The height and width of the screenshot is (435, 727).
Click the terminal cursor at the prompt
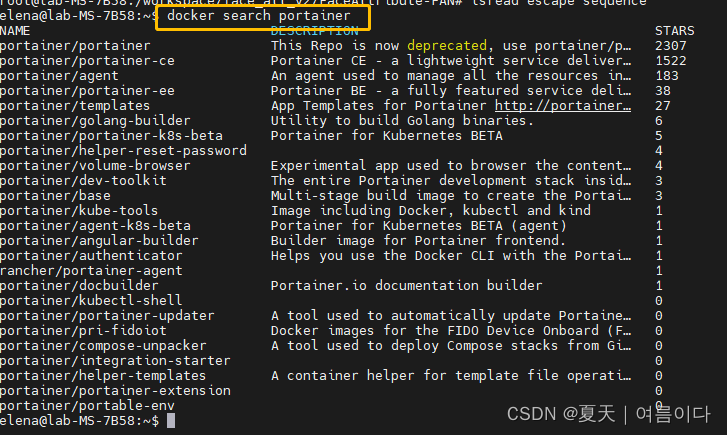[171, 421]
